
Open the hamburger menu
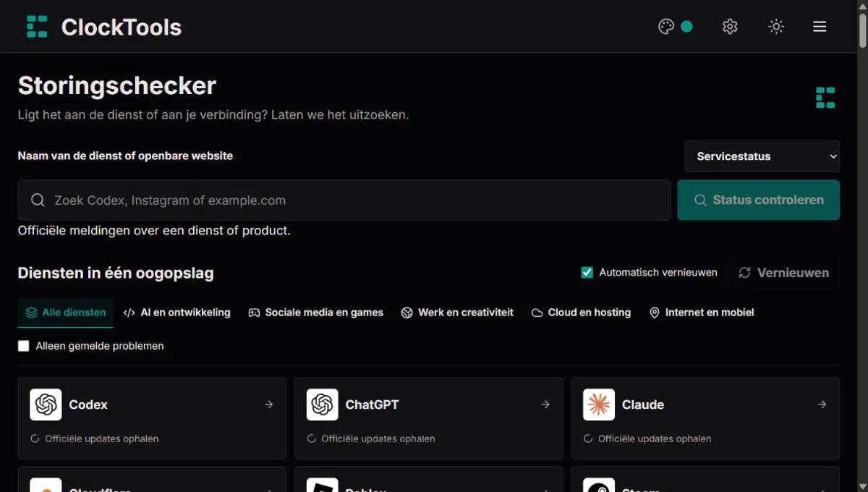pyautogui.click(x=820, y=27)
